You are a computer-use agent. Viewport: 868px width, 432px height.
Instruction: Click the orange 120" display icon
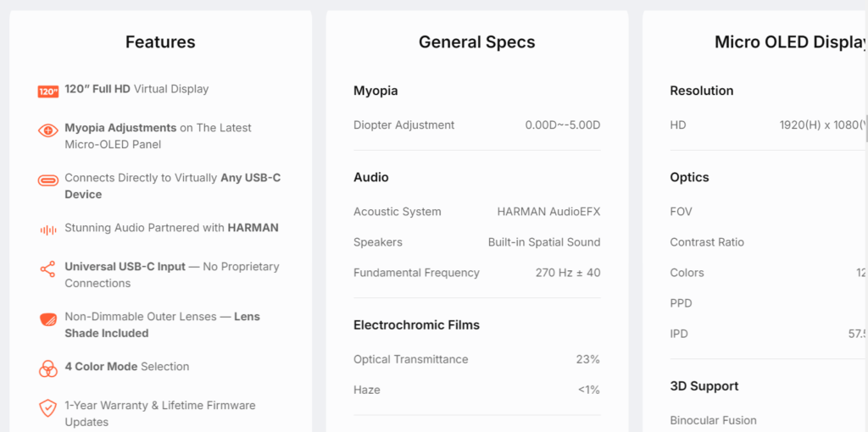[48, 91]
